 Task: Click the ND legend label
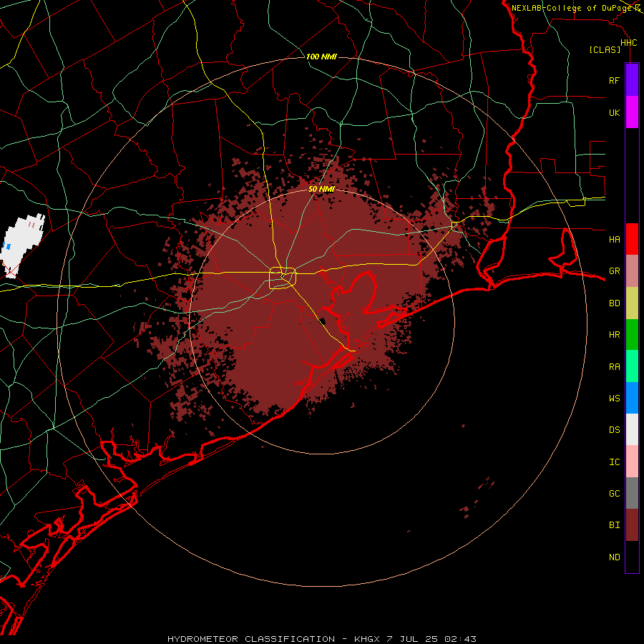(x=614, y=557)
